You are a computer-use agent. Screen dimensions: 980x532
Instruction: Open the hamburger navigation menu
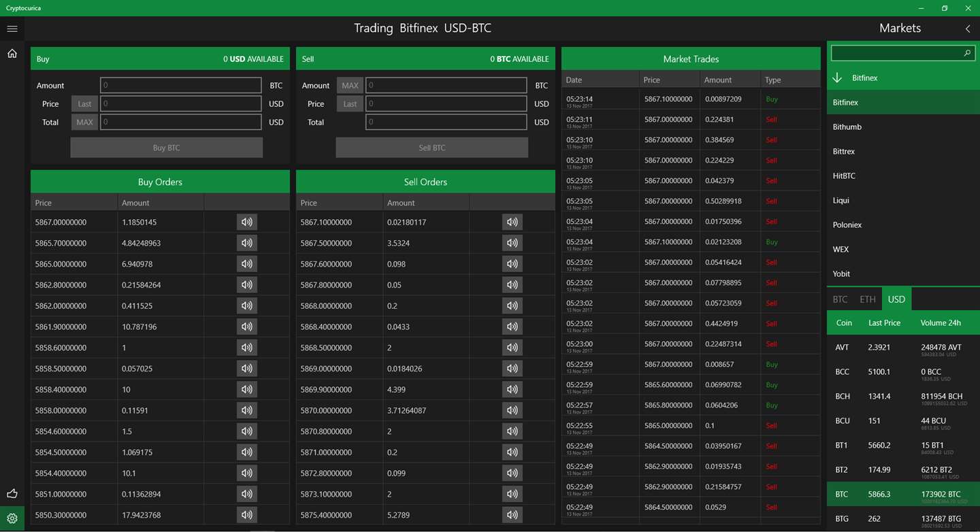[x=12, y=29]
